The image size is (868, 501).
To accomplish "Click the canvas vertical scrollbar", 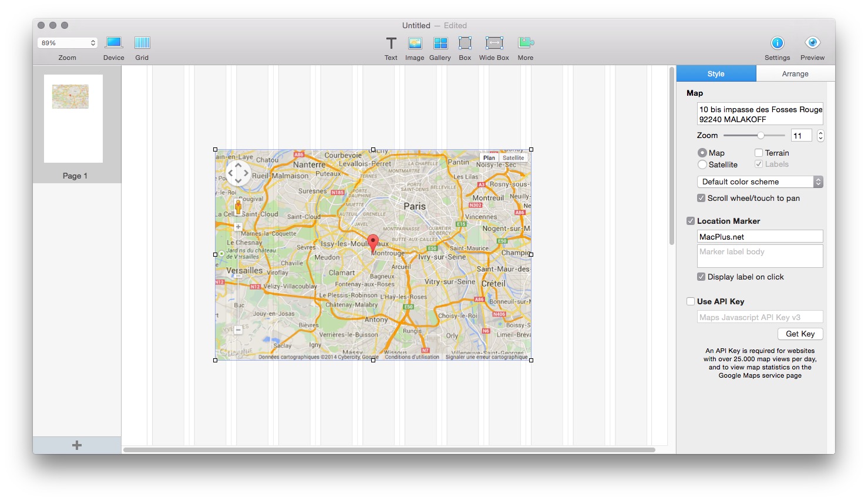I will tap(672, 156).
